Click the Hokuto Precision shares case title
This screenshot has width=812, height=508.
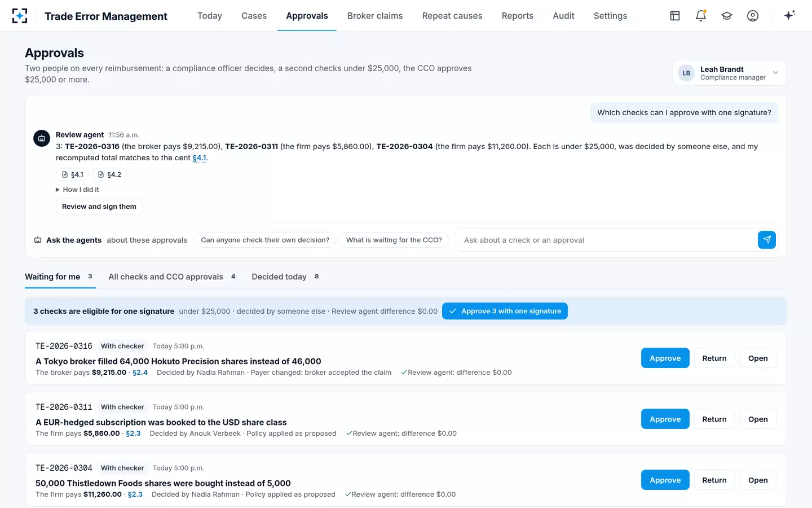click(x=178, y=361)
